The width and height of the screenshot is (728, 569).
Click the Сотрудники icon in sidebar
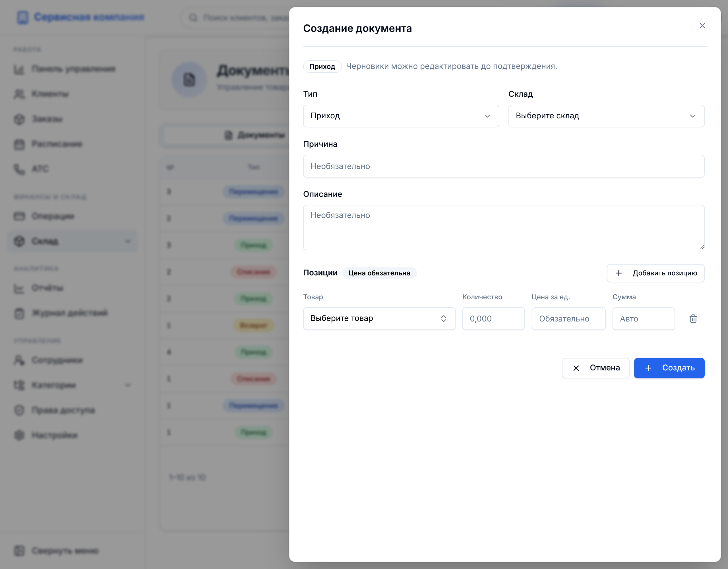click(x=19, y=360)
